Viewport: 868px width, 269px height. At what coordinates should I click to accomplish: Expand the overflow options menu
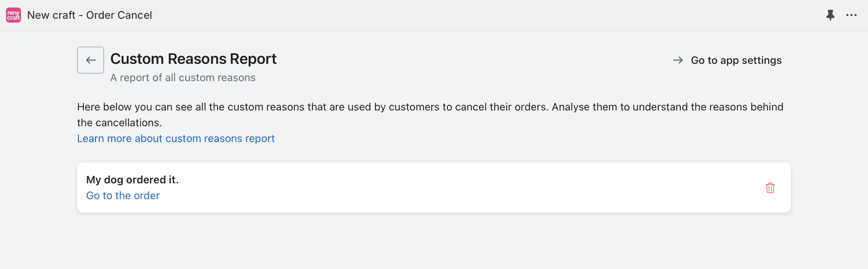(851, 15)
